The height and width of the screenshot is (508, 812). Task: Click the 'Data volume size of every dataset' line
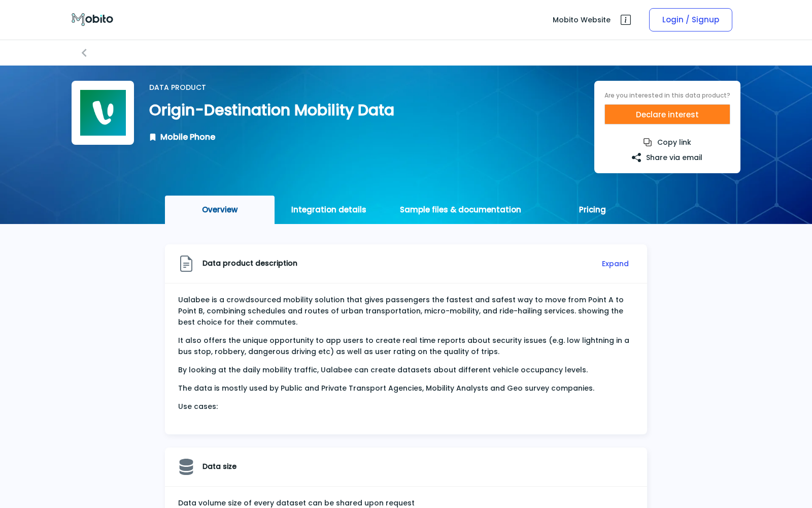point(296,503)
